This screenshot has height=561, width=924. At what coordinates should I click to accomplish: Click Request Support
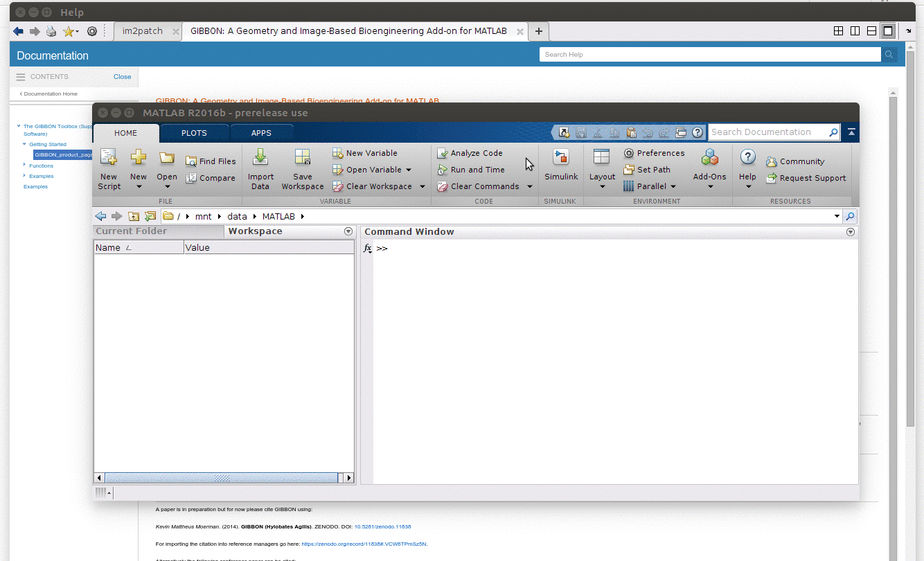[x=806, y=178]
